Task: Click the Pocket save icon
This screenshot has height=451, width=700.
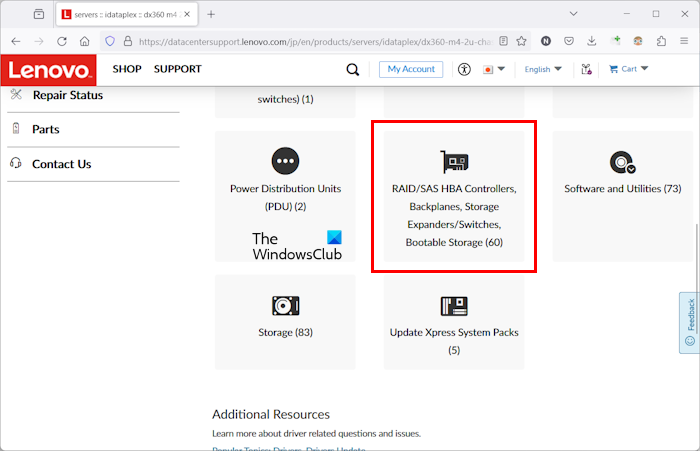Action: [569, 42]
